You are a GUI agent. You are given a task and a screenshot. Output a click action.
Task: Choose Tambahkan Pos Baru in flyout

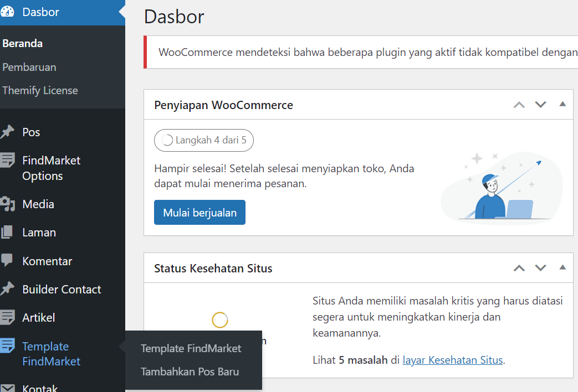[190, 372]
